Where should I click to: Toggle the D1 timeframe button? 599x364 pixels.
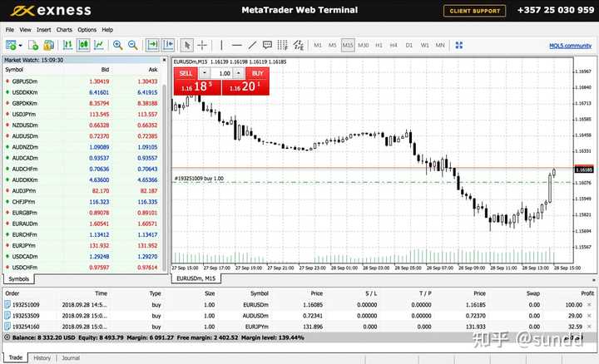pyautogui.click(x=408, y=45)
